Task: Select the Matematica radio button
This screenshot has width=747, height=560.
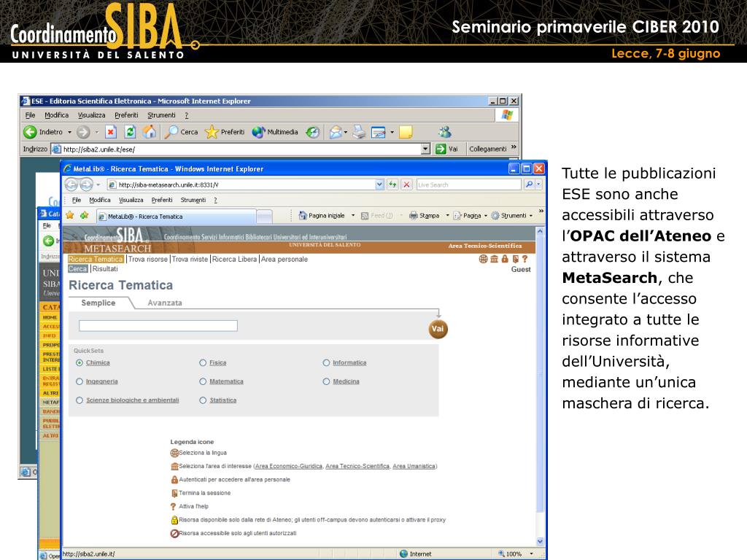Action: pyautogui.click(x=203, y=381)
